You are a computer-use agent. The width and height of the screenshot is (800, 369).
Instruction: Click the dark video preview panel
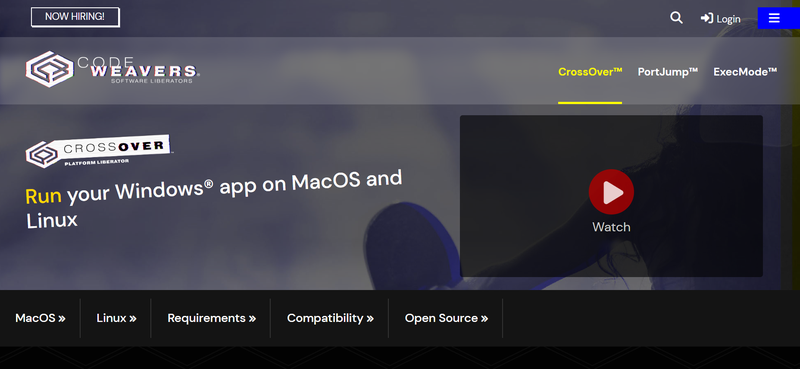click(x=611, y=196)
